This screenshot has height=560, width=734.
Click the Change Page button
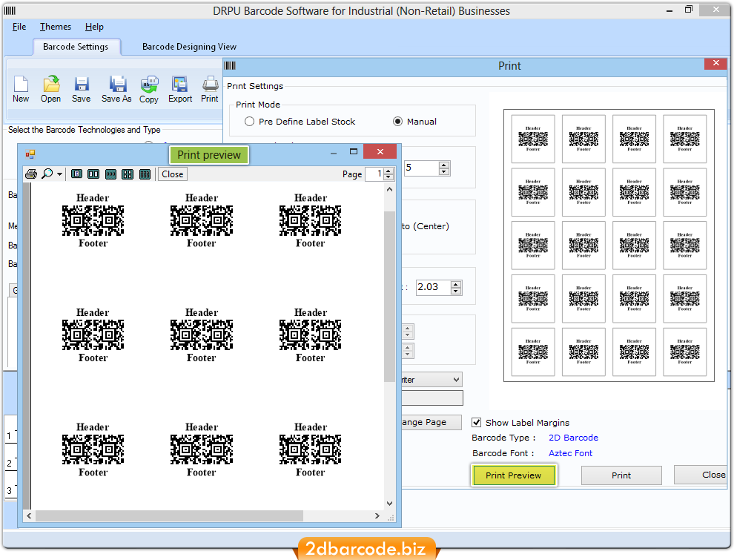click(431, 422)
